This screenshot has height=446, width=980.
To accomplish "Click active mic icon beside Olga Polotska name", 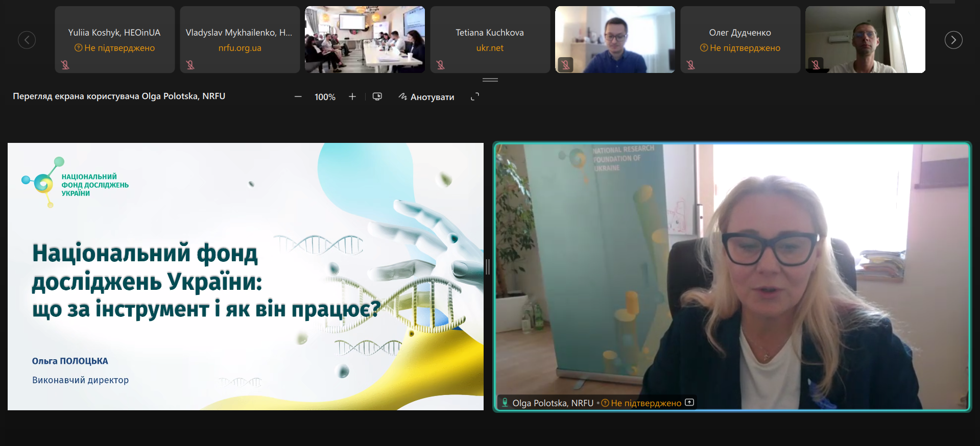I will [x=505, y=403].
